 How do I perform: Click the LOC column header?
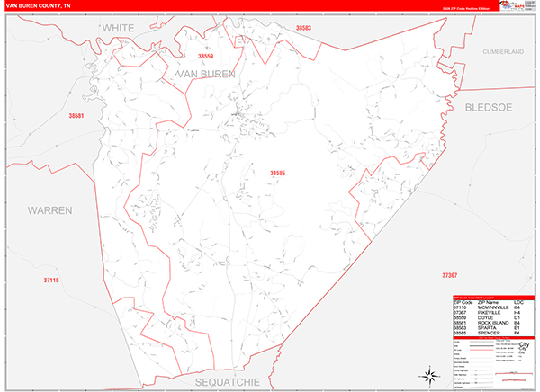518,302
